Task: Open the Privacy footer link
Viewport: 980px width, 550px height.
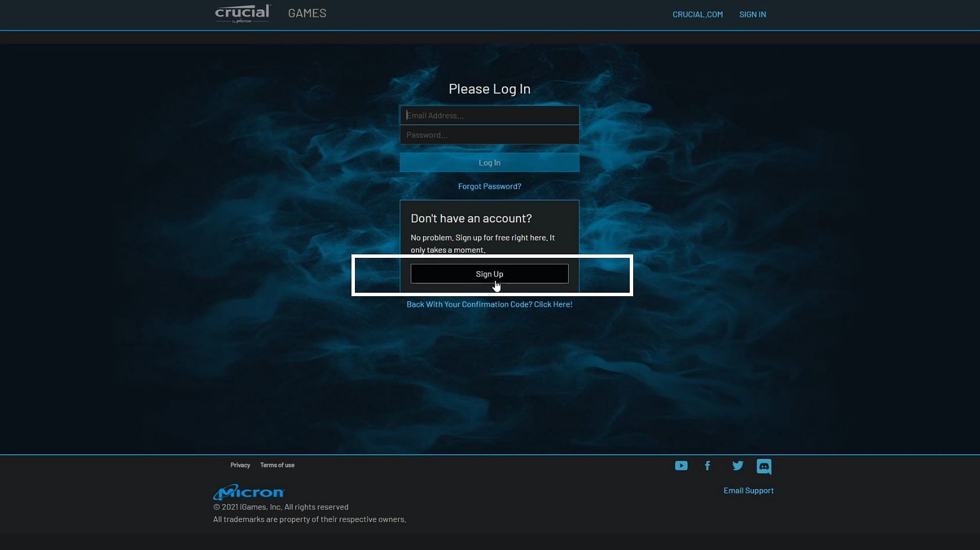Action: (240, 465)
